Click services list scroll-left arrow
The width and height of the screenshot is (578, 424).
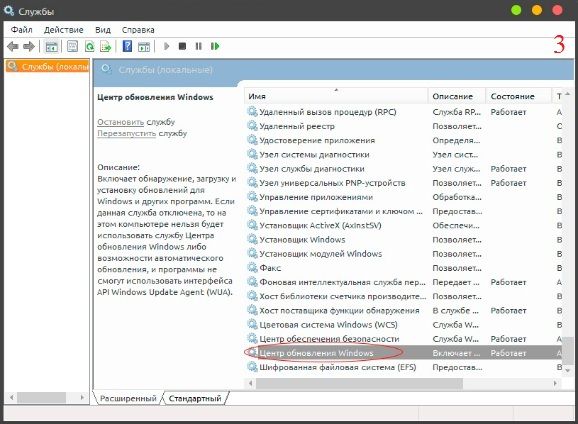[x=251, y=383]
